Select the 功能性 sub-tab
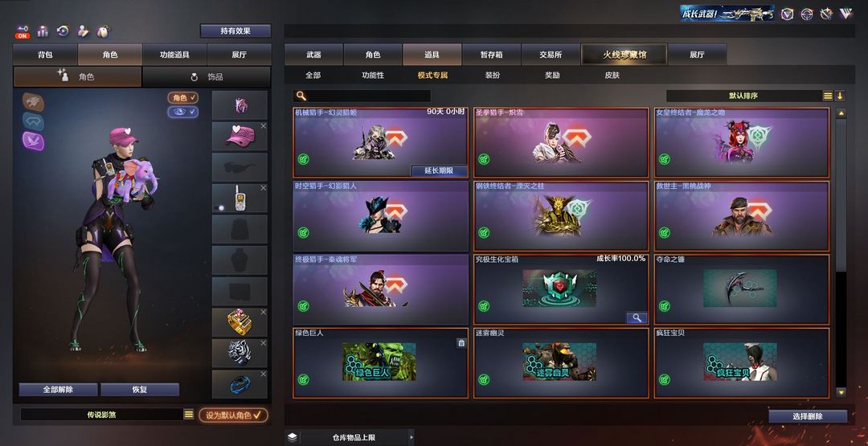The image size is (868, 446). point(373,76)
